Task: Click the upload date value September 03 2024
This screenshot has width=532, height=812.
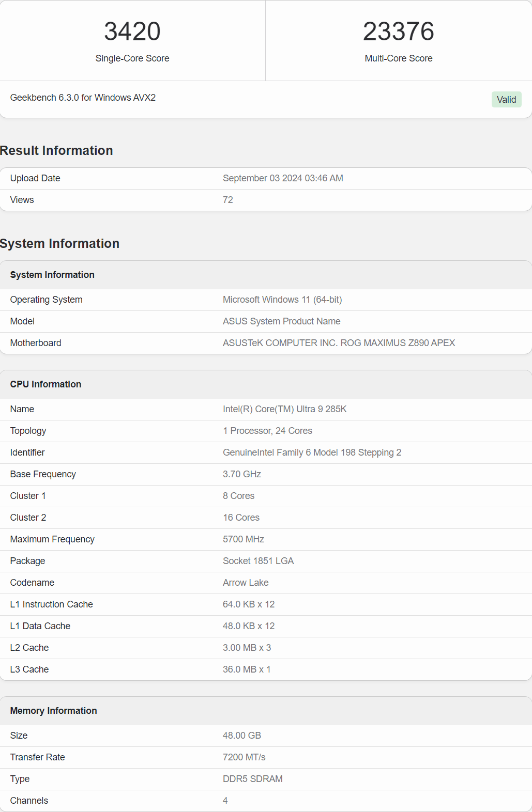Action: pos(283,178)
